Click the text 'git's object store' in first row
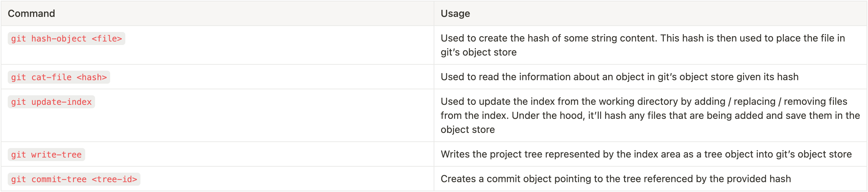 click(478, 52)
